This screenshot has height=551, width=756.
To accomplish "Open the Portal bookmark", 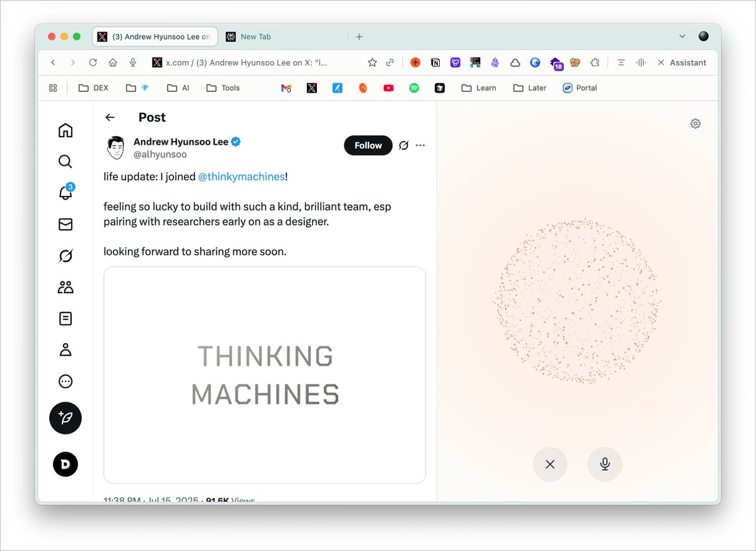I will click(x=580, y=88).
